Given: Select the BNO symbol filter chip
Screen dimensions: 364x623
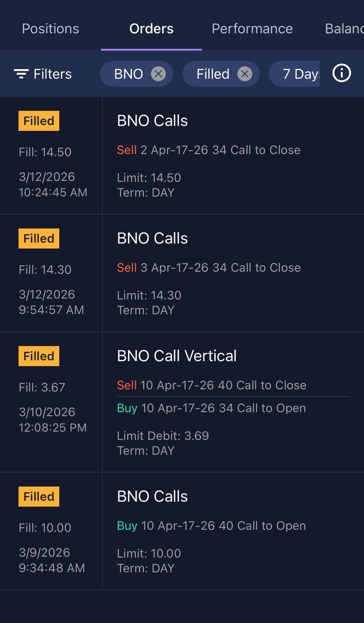Looking at the screenshot, I should click(128, 74).
